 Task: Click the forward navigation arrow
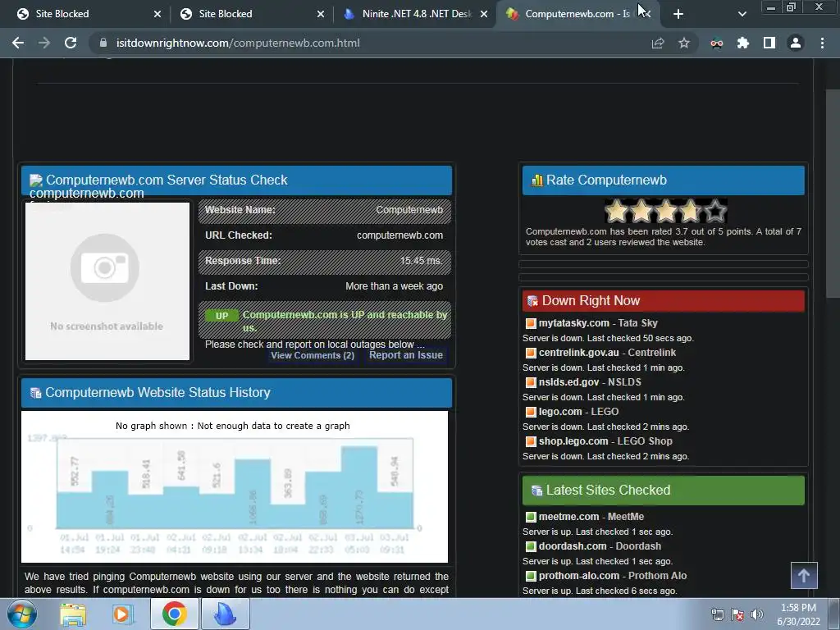click(44, 43)
